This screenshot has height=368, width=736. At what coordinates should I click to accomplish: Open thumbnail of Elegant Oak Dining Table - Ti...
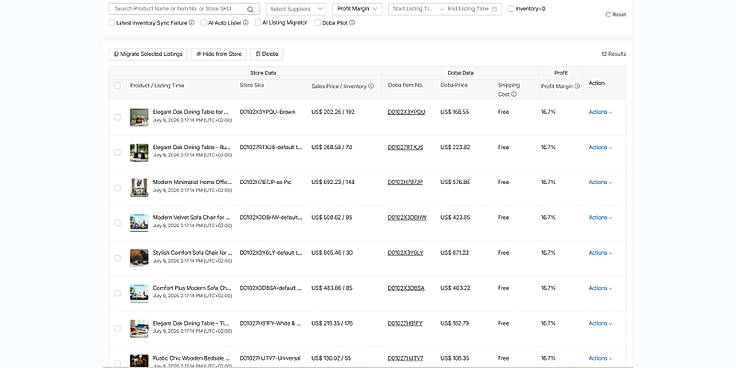(x=139, y=329)
